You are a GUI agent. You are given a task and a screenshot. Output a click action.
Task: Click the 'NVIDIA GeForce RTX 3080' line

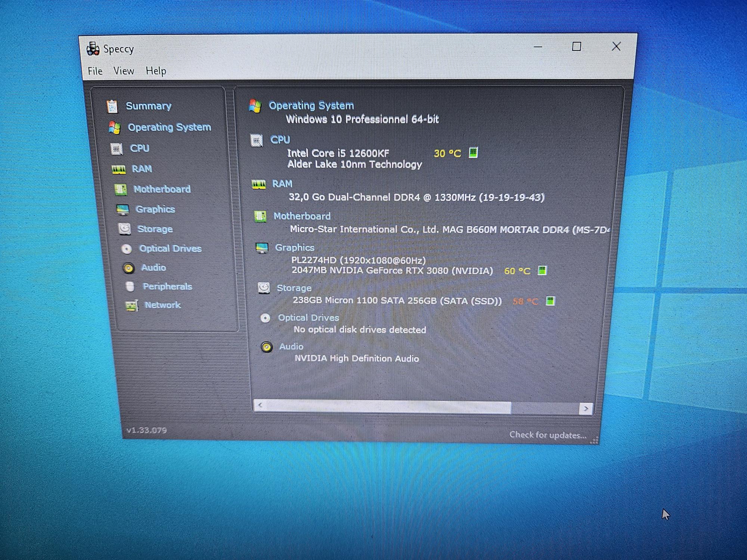[392, 270]
